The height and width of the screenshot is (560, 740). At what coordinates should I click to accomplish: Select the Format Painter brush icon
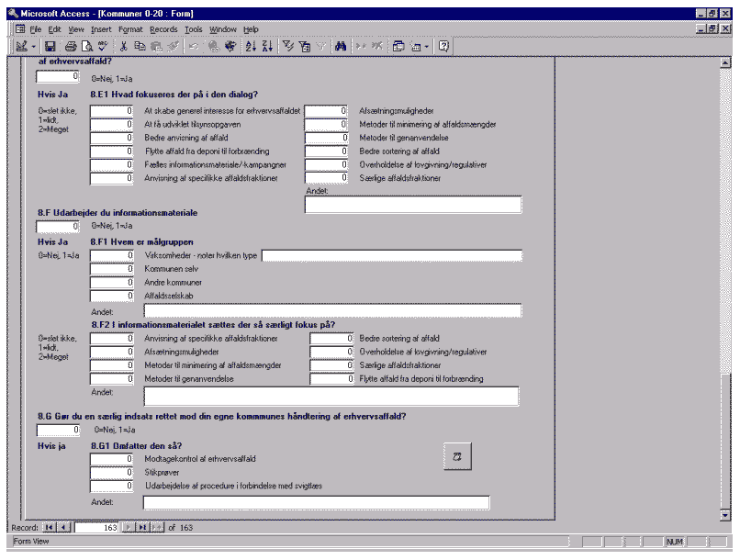[173, 46]
